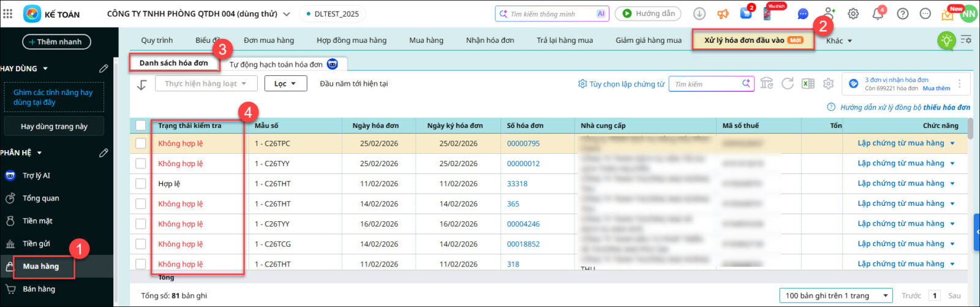
Task: Open the shopping cart icon
Action: tap(746, 13)
